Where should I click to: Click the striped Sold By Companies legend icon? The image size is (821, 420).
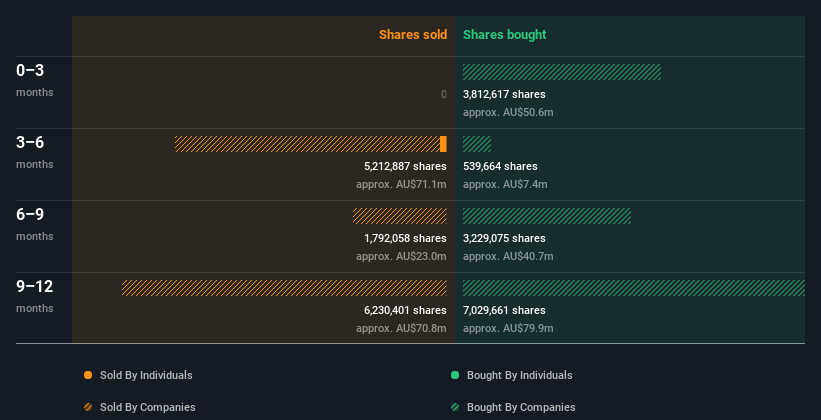coord(88,407)
